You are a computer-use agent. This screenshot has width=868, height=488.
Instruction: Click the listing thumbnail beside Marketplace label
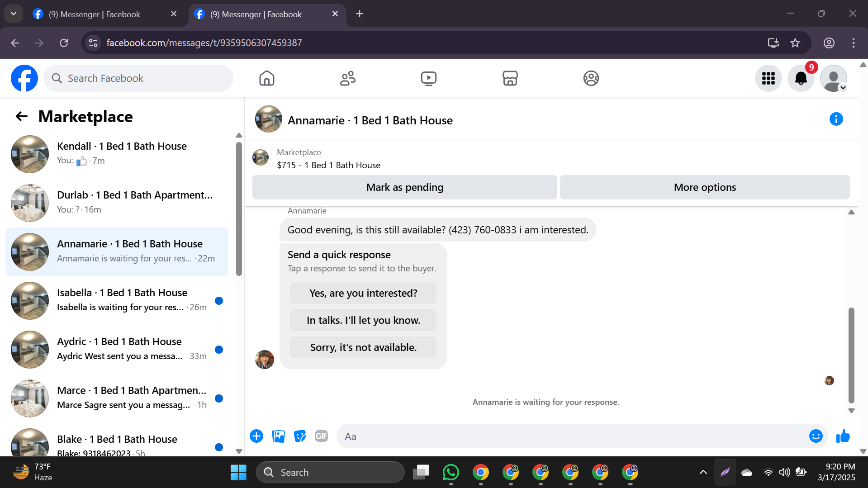[x=261, y=158]
